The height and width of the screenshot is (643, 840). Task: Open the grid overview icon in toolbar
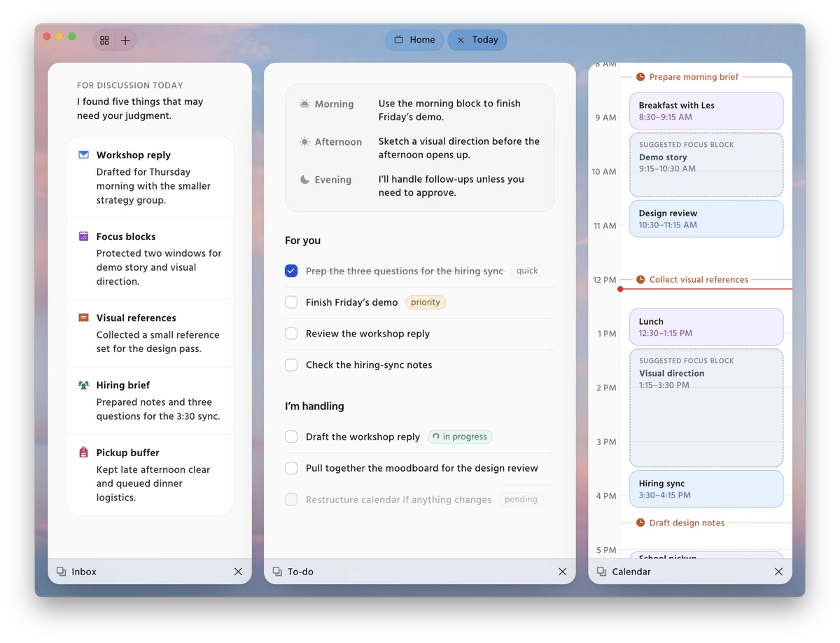[x=104, y=41]
